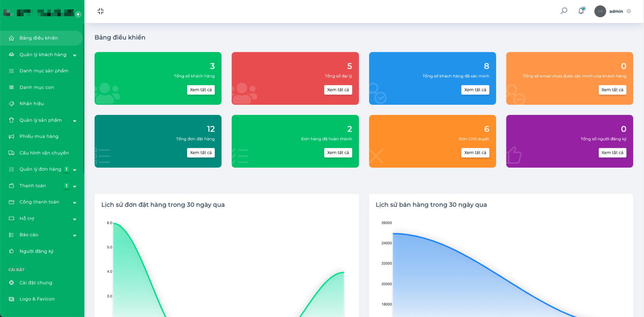Open the Bảng điều khiển menu item
This screenshot has width=644, height=317.
pyautogui.click(x=41, y=38)
